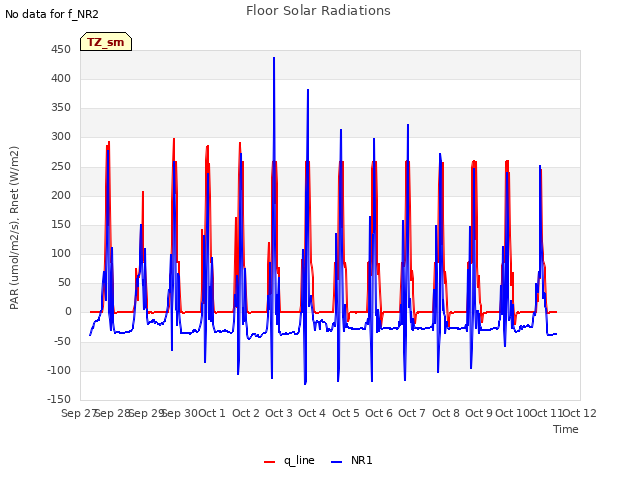Viewport: 640px width, 480px height.
Task: Click the 200 y-axis tick label
Action: [x=61, y=196]
